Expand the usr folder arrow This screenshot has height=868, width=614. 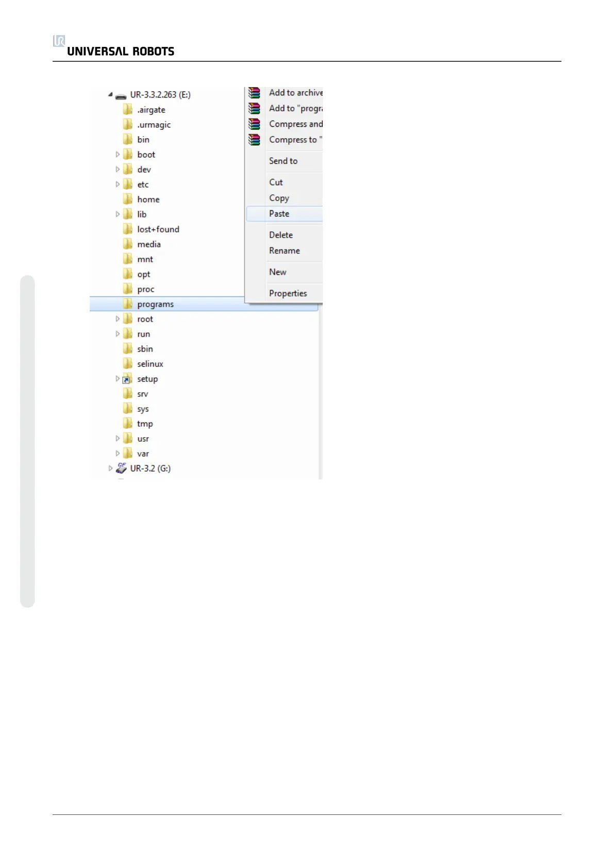pos(118,438)
